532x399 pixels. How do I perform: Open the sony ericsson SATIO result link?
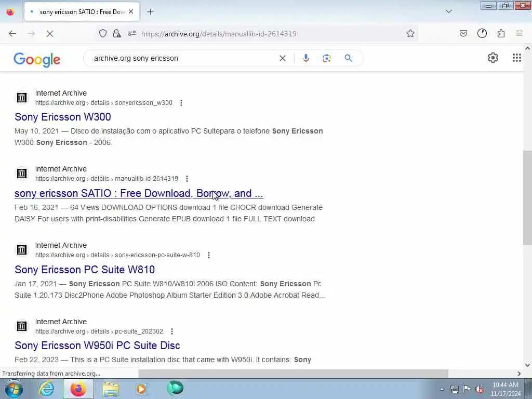pos(139,193)
